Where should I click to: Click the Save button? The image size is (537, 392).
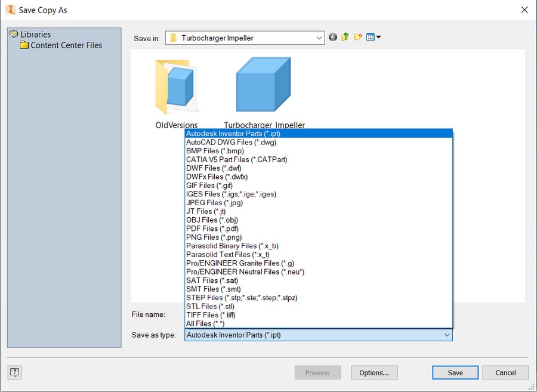455,372
